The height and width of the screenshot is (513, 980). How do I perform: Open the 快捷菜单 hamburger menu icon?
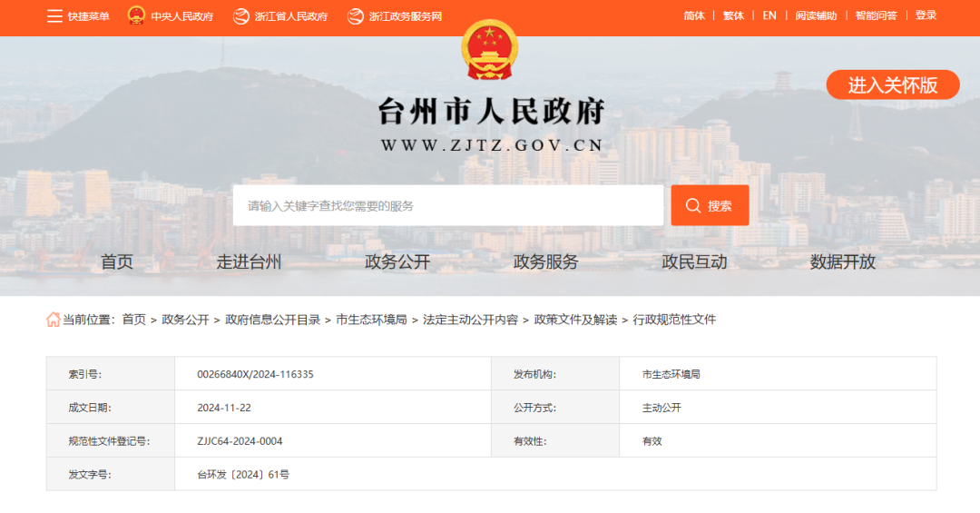[x=54, y=16]
